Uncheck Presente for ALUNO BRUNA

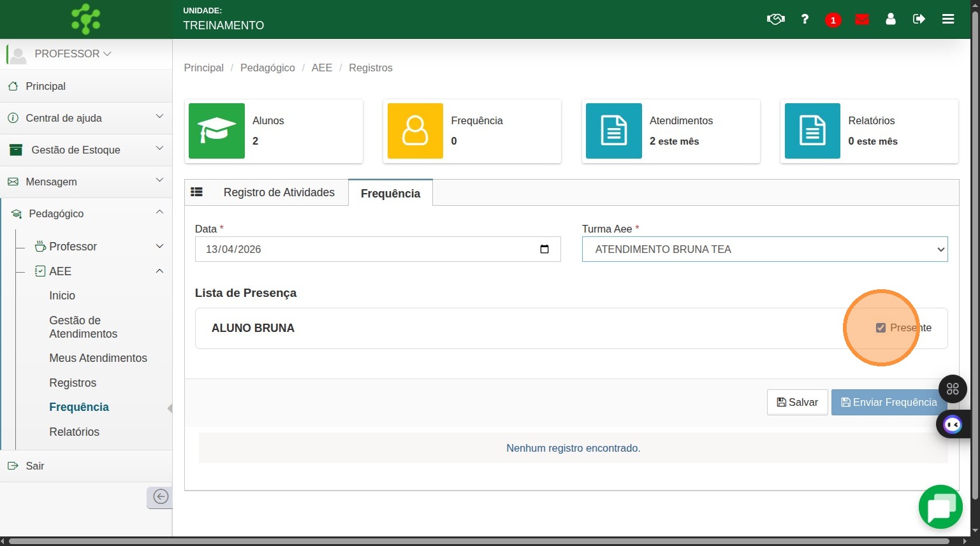(881, 327)
